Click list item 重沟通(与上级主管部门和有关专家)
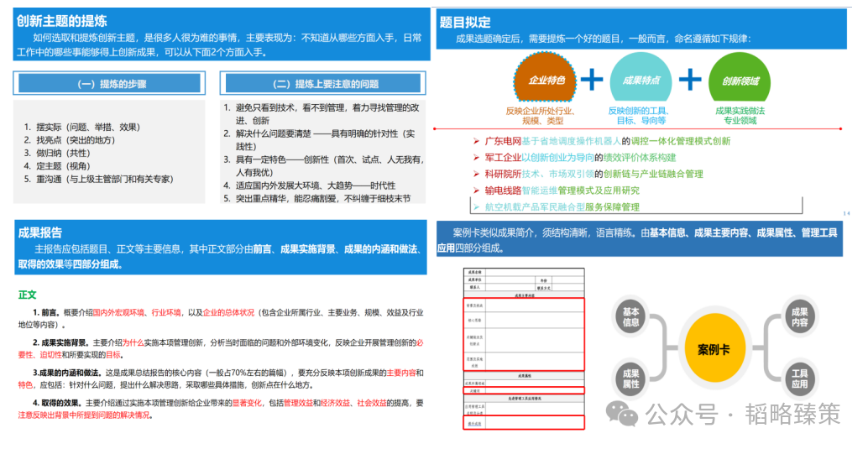This screenshot has height=449, width=868. click(x=98, y=180)
